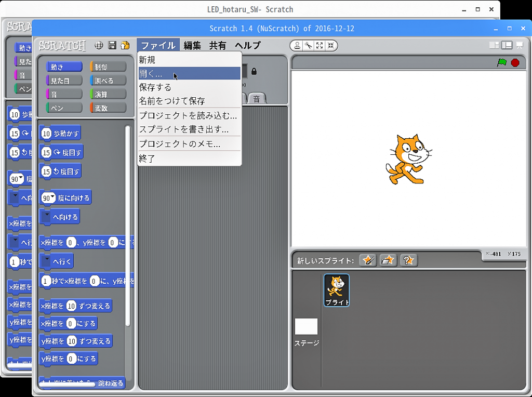Screen dimensions: 532x397
Task: Select the 制御 block category
Action: [108, 67]
